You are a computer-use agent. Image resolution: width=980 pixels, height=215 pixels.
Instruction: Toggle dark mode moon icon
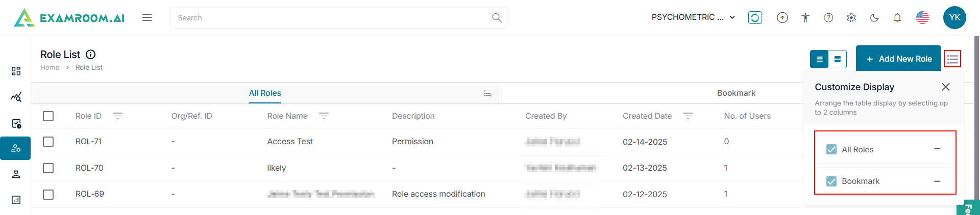point(874,18)
